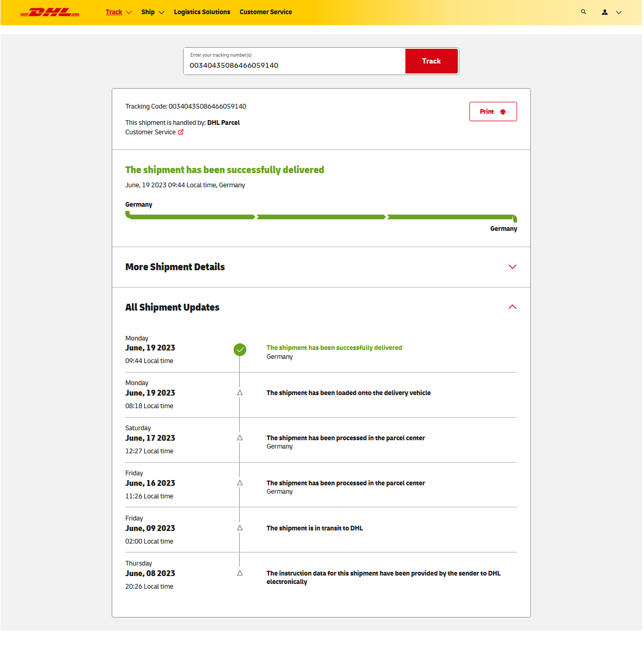Viewport: 644px width, 670px height.
Task: Click the user account icon
Action: coord(605,12)
